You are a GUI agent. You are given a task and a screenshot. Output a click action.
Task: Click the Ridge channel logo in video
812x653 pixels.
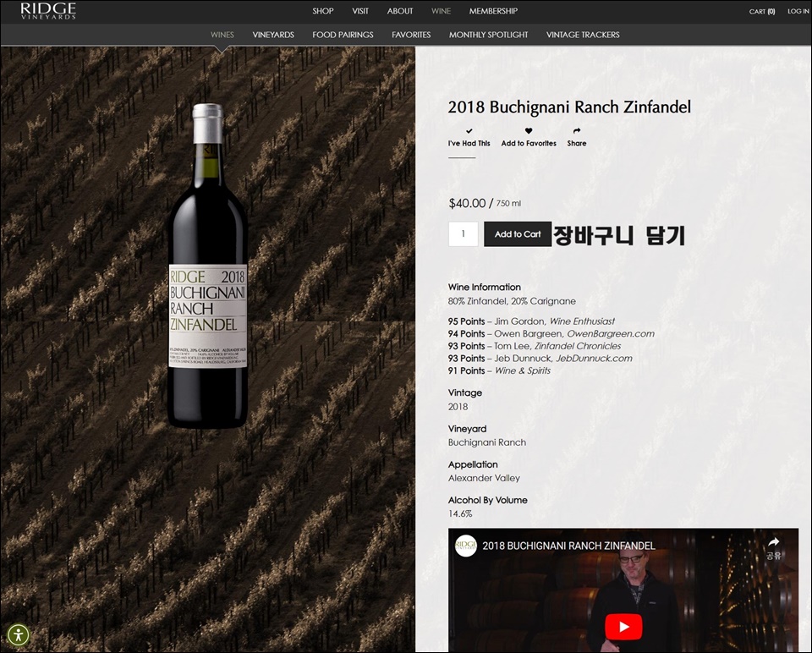465,546
